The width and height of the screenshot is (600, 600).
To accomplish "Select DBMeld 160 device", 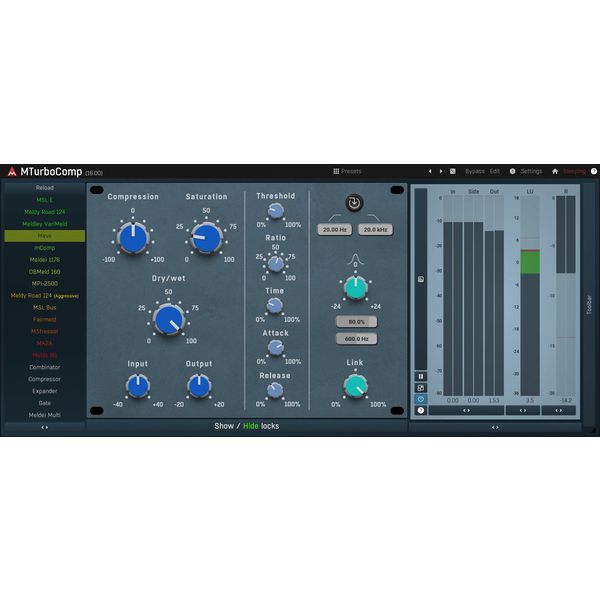I will [45, 272].
